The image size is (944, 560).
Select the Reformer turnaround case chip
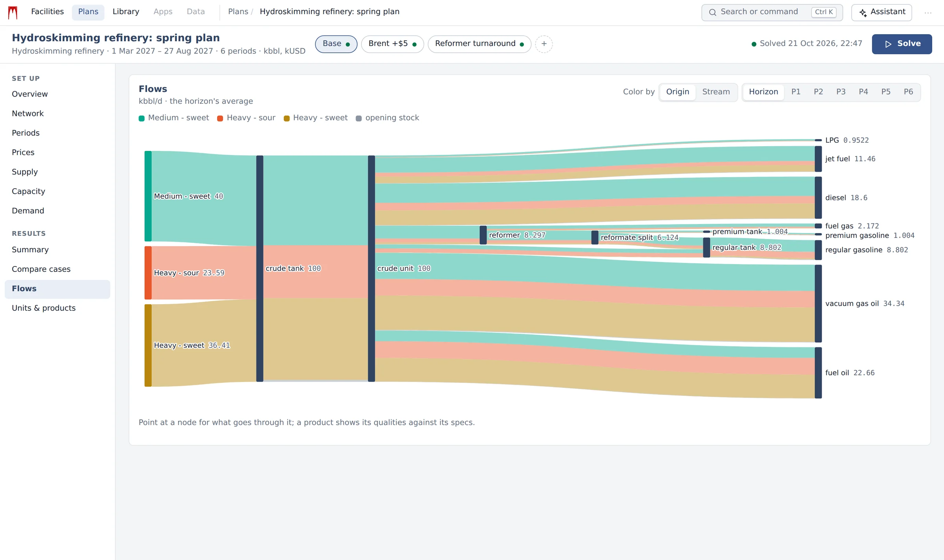(x=479, y=44)
